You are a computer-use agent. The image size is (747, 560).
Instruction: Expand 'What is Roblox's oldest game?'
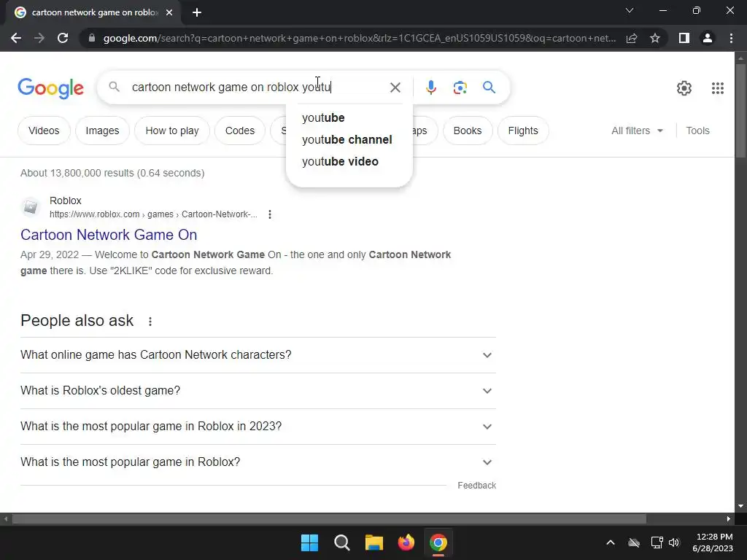point(258,391)
